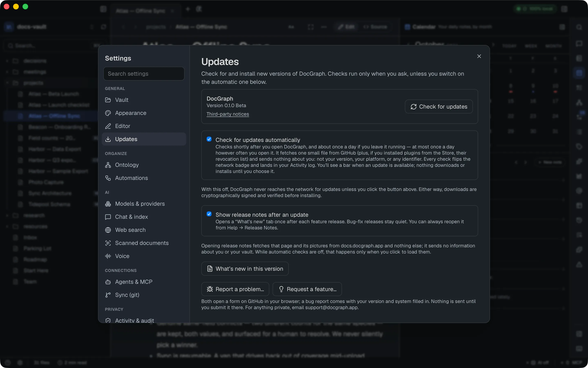The width and height of the screenshot is (588, 368).
Task: Go to Ontology settings
Action: click(144, 165)
